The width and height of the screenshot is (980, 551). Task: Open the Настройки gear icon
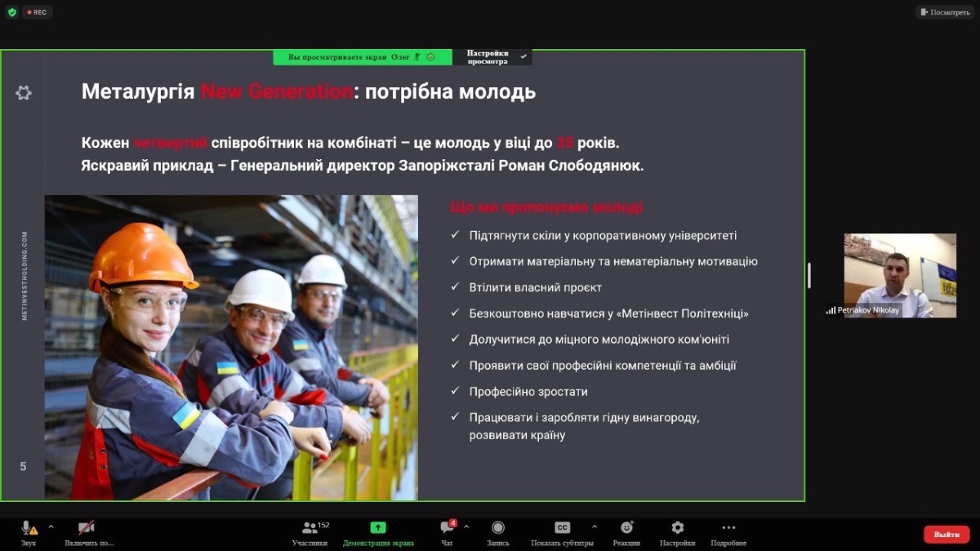tap(677, 528)
